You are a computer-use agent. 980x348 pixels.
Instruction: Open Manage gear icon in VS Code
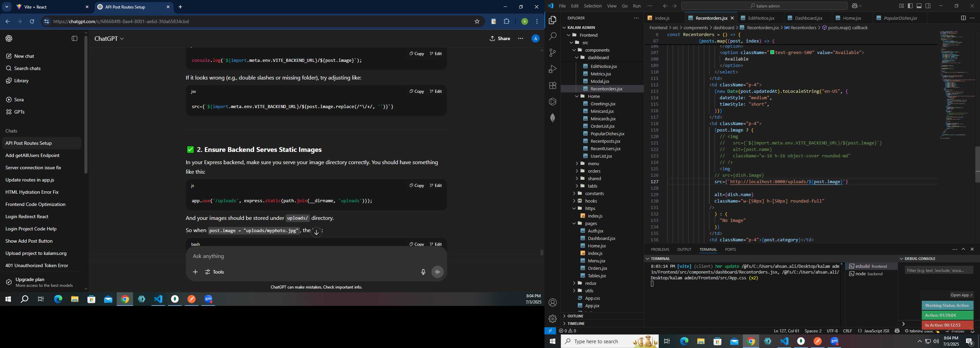(552, 319)
